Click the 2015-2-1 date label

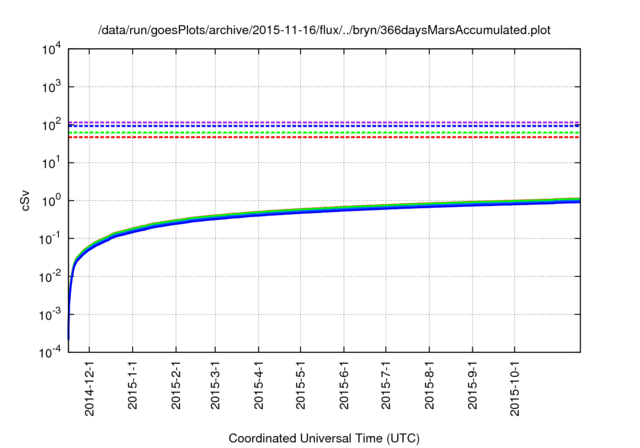click(x=176, y=385)
